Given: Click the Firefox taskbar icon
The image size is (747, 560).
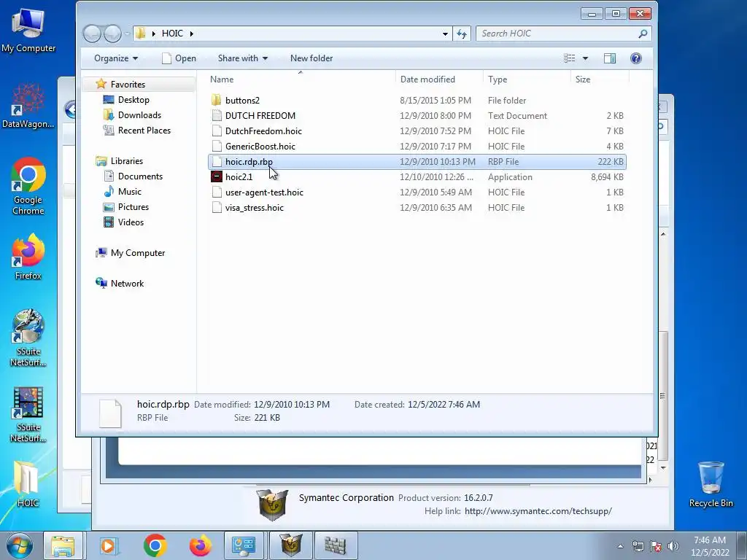Looking at the screenshot, I should coord(200,545).
